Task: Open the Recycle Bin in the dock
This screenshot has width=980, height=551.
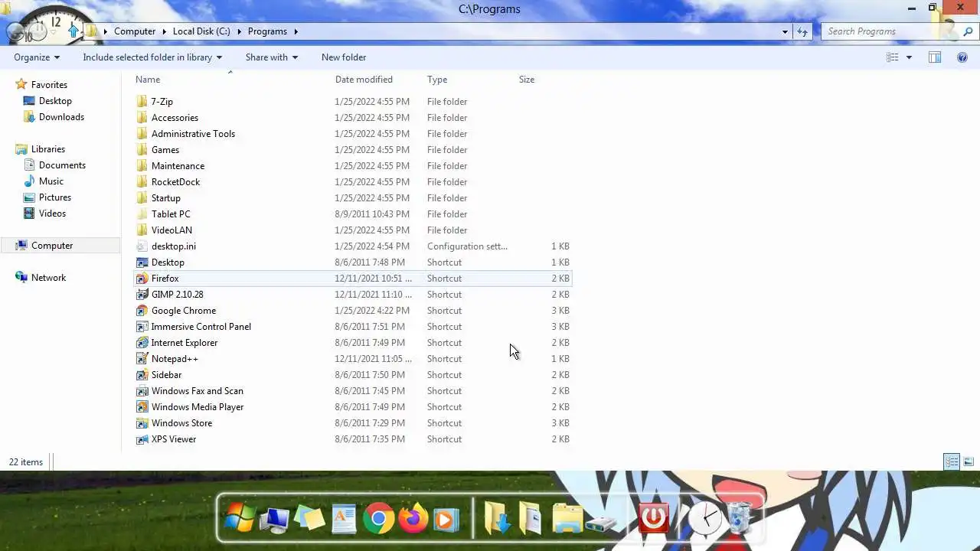Action: (x=740, y=519)
